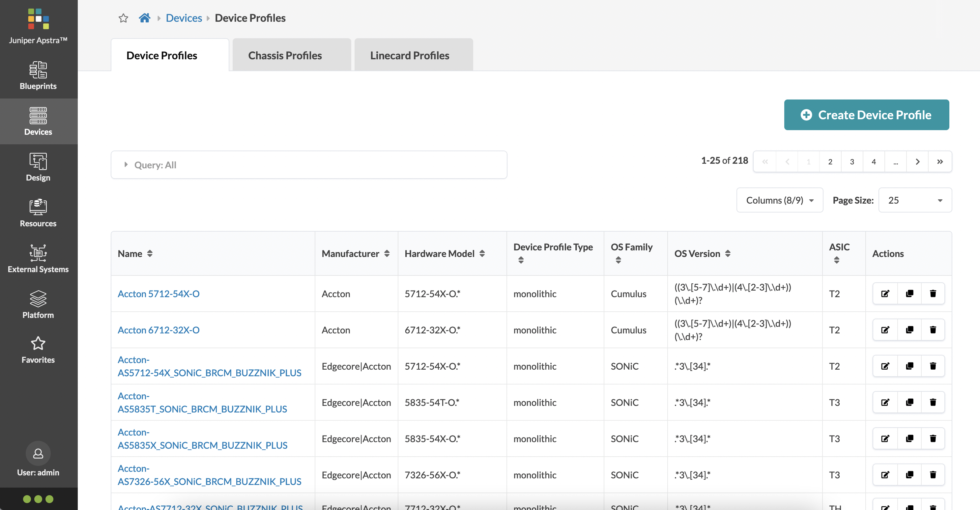Sort by OS Version column

(727, 253)
